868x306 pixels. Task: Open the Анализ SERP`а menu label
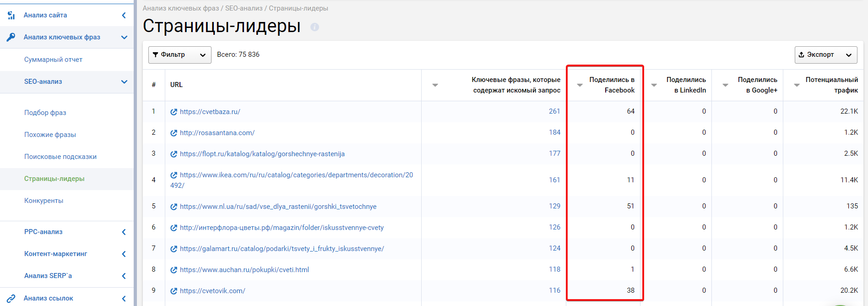tap(48, 276)
